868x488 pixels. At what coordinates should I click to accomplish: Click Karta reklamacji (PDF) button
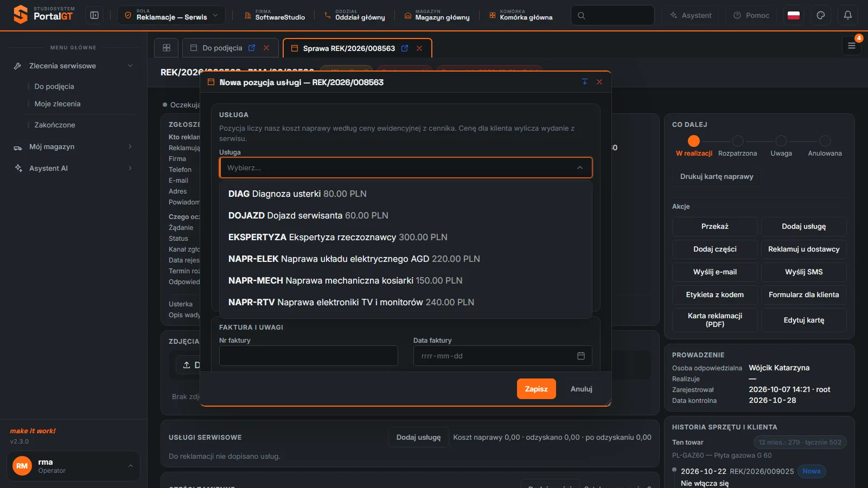pyautogui.click(x=715, y=320)
